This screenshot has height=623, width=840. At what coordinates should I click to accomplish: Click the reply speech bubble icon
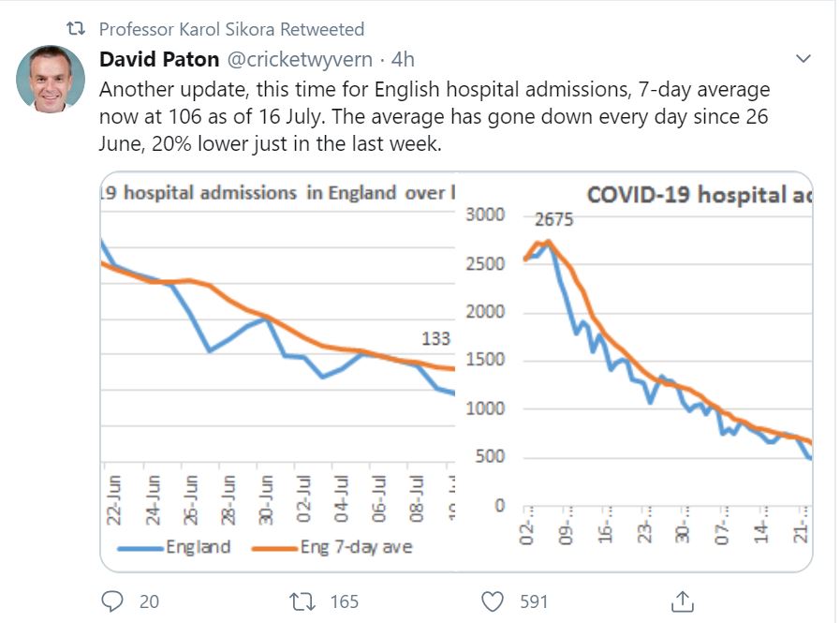(x=112, y=601)
